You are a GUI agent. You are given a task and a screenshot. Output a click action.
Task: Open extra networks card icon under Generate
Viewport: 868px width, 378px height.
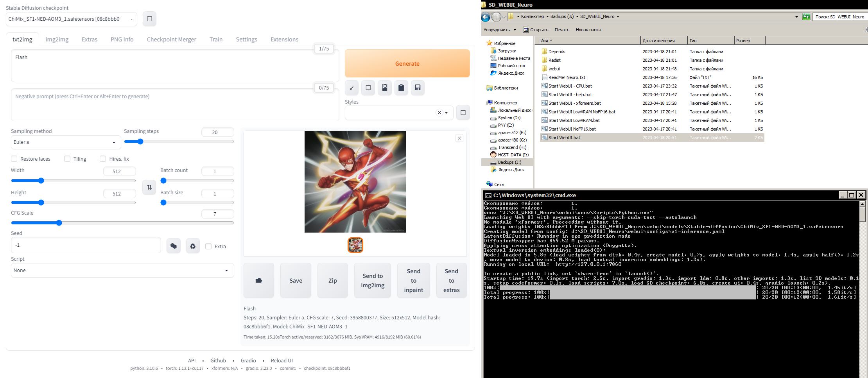[385, 88]
